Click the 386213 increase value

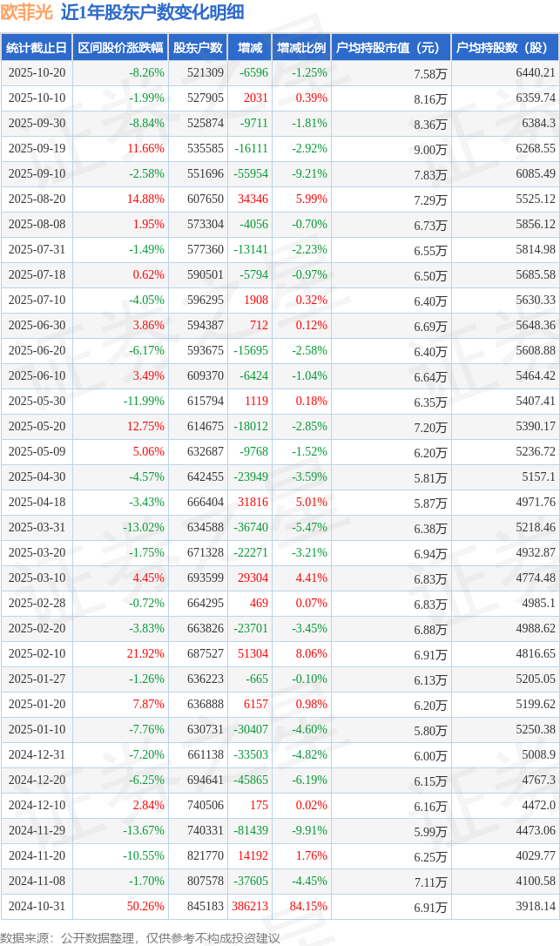[x=249, y=907]
